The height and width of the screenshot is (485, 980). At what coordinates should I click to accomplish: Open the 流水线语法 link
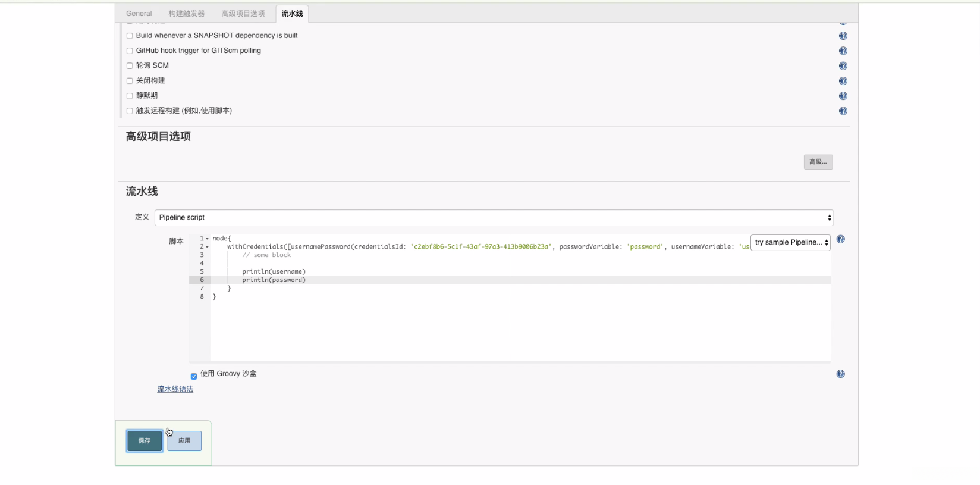click(175, 389)
